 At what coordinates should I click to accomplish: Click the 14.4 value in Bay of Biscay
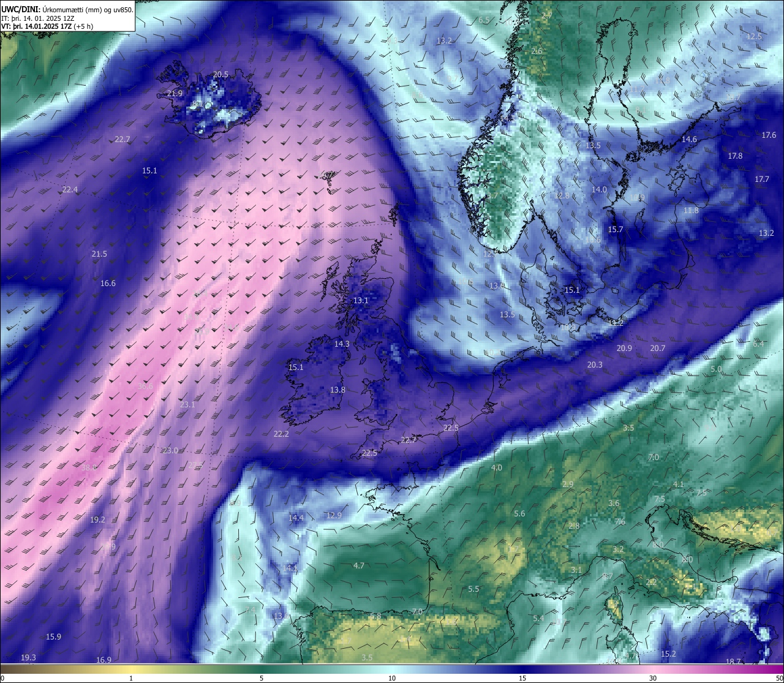pos(296,518)
